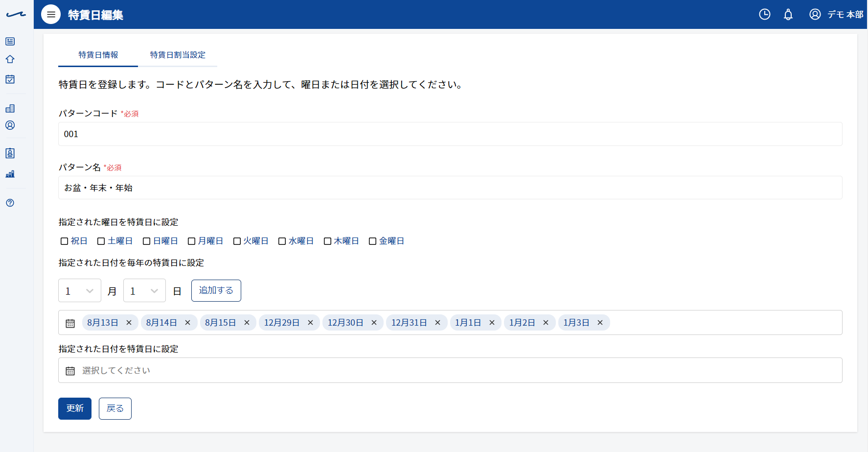868x452 pixels.
Task: Click the 1月1日 date tag label
Action: [468, 323]
